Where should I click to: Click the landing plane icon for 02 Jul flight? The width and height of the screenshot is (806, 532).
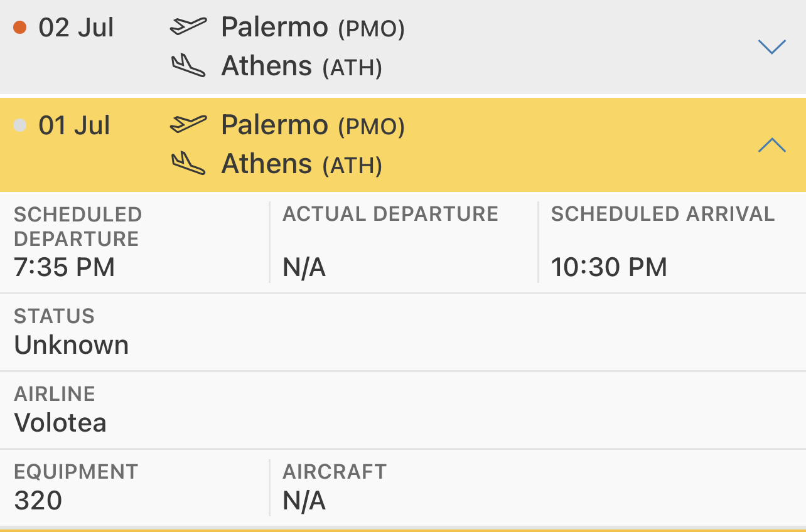[x=188, y=65]
